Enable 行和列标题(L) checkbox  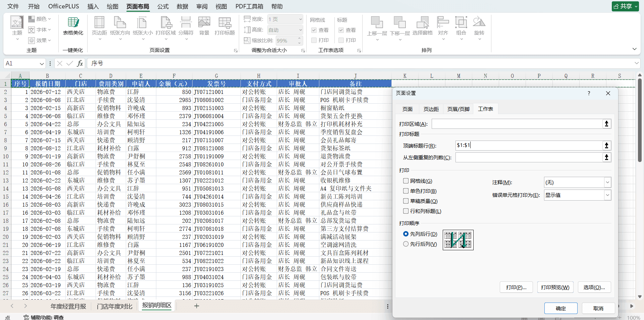[x=406, y=211]
